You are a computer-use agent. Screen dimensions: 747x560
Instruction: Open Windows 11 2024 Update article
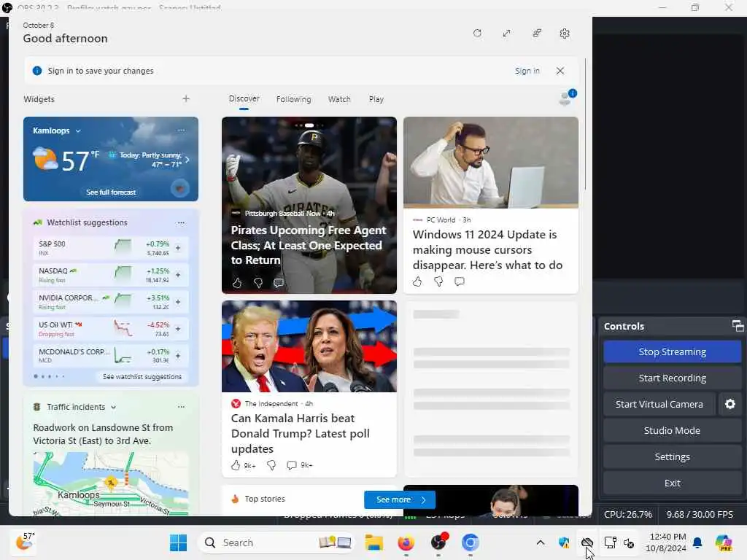click(487, 249)
